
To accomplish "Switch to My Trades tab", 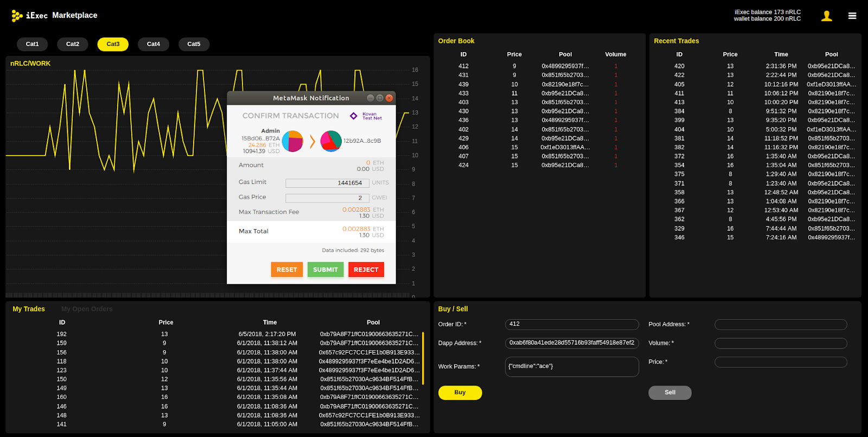I will click(29, 309).
